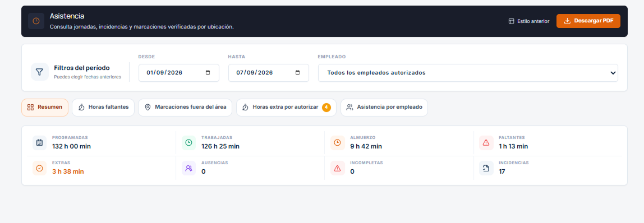Click the DESDE field label
This screenshot has height=223, width=644.
click(x=146, y=57)
